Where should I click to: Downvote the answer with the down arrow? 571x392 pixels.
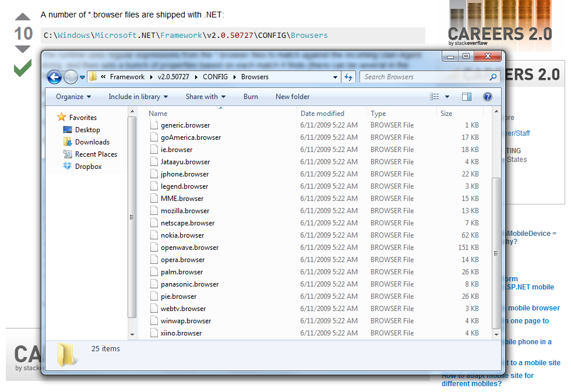(23, 50)
